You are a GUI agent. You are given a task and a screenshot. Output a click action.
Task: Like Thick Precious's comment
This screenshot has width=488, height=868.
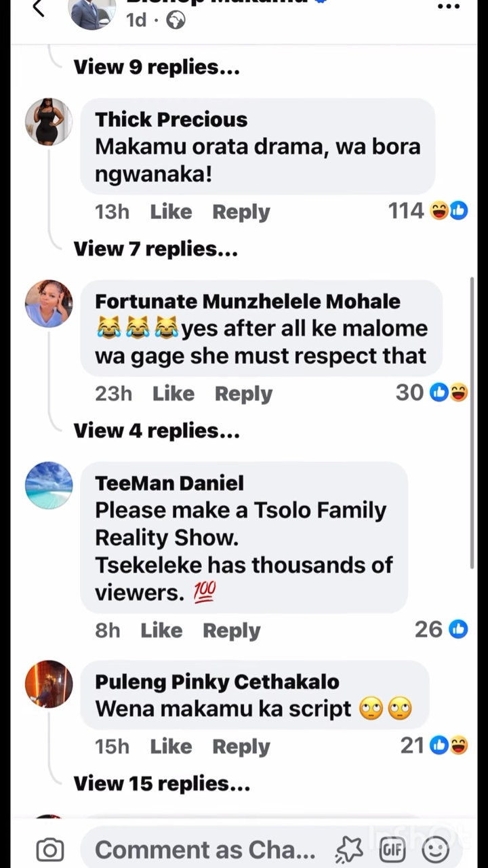click(x=171, y=212)
